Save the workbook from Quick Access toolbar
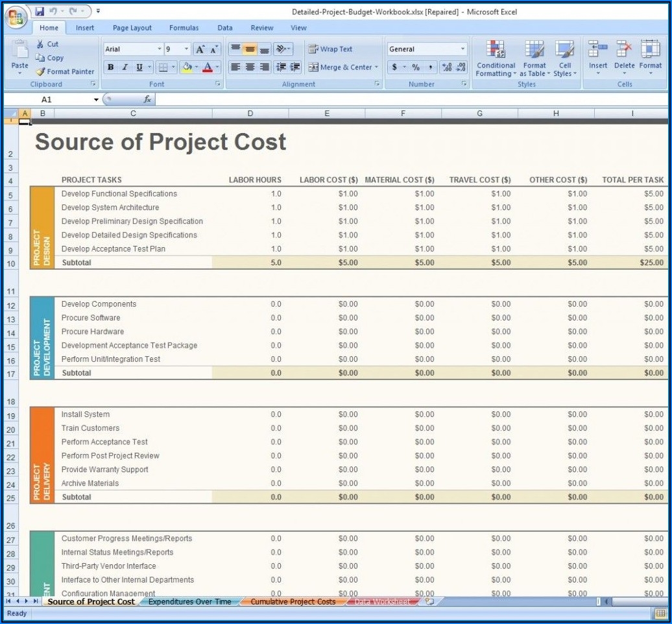This screenshot has width=672, height=624. [40, 11]
